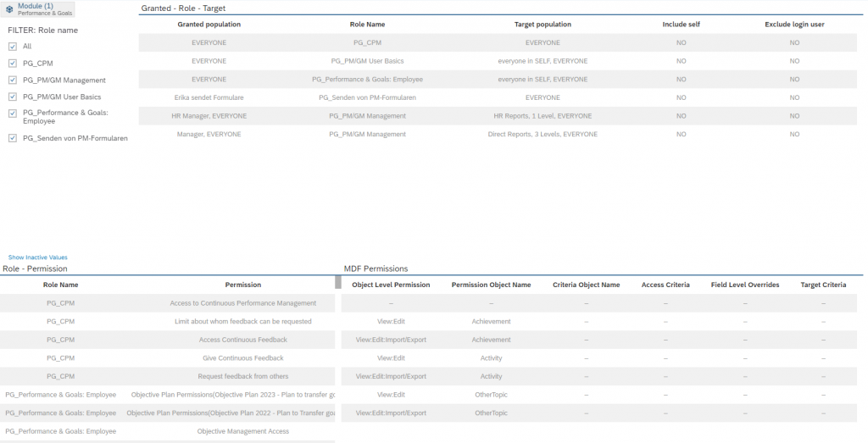Image resolution: width=868 pixels, height=443 pixels.
Task: Click View:Edit cell in first Achievement row
Action: (391, 321)
